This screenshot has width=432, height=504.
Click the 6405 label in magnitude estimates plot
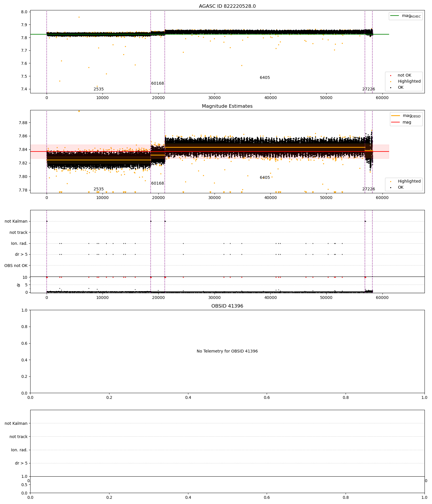pos(265,178)
